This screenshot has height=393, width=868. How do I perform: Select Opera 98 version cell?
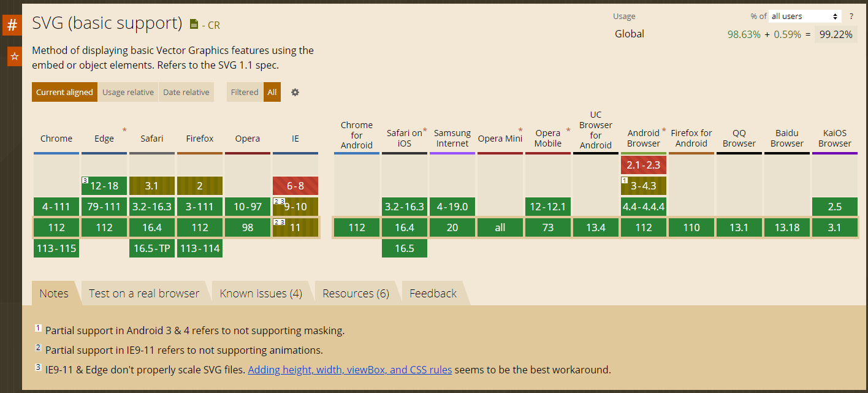coord(248,227)
